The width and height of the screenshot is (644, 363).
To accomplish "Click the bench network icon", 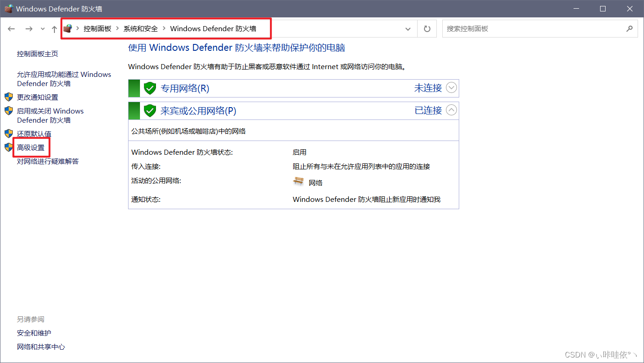I will coord(298,182).
